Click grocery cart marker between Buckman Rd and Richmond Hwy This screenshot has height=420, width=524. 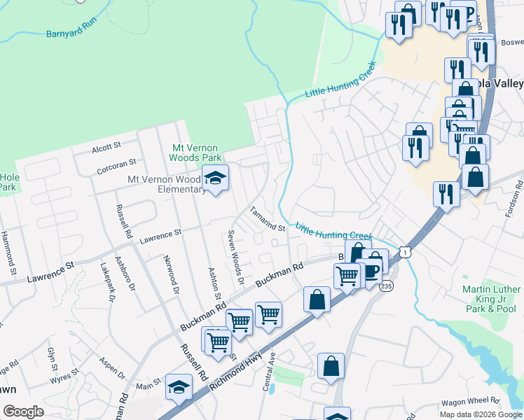tap(268, 316)
